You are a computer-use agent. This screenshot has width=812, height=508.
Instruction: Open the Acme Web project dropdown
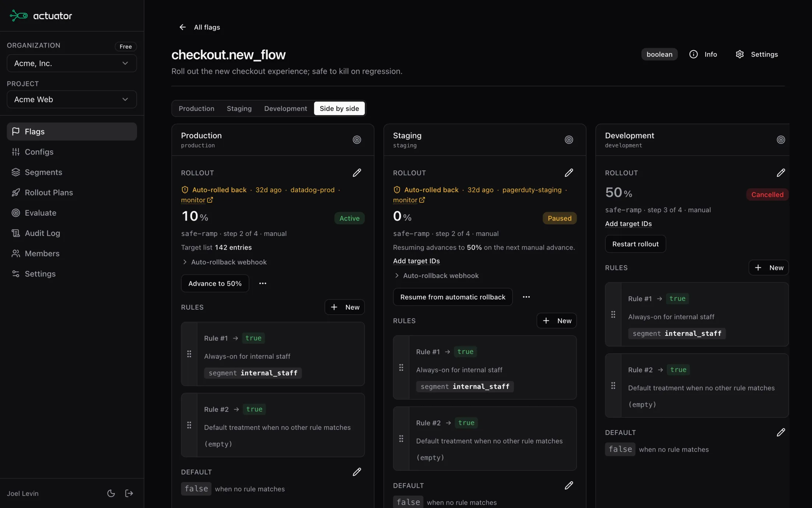coord(72,99)
